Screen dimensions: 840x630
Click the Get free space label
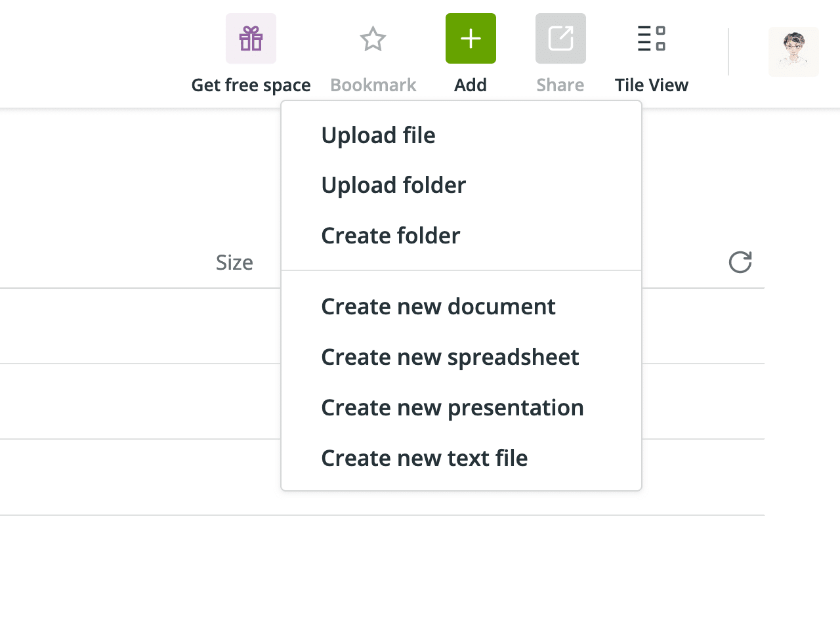point(251,85)
